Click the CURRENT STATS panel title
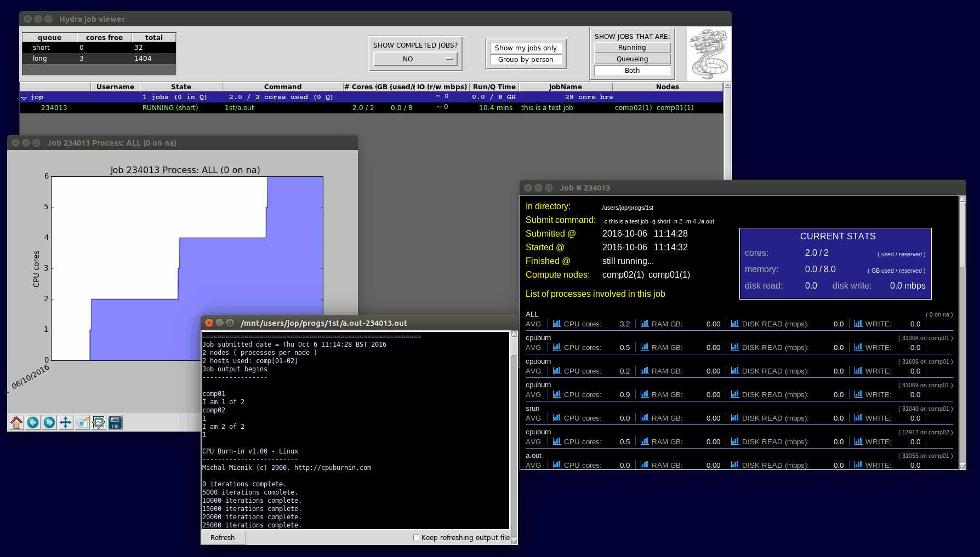Screen dimensions: 980x557 click(837, 237)
